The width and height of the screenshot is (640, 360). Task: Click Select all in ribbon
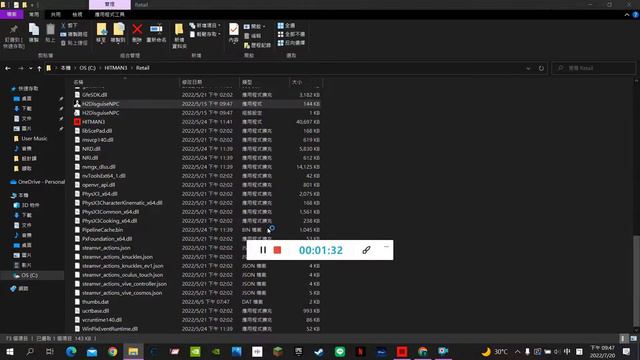286,25
